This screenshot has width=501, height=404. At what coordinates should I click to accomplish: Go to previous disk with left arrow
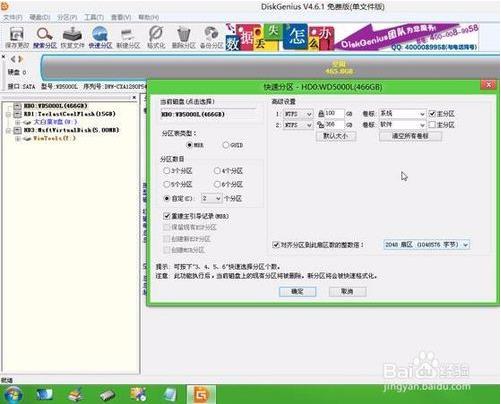coord(13,59)
